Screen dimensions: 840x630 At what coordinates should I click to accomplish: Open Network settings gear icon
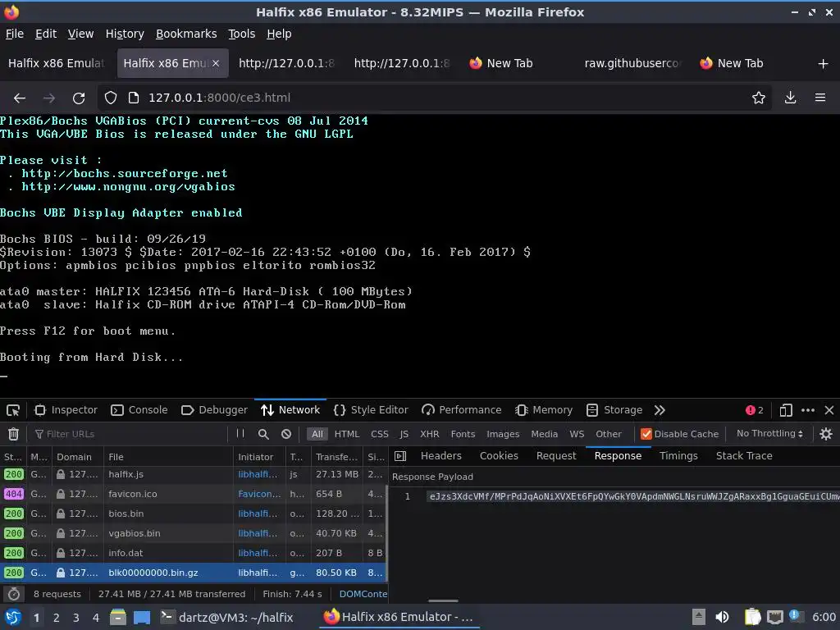(825, 434)
